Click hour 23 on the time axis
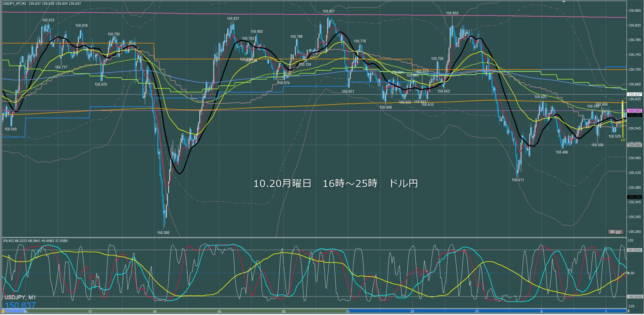This screenshot has width=644, height=315. pyautogui.click(x=477, y=312)
